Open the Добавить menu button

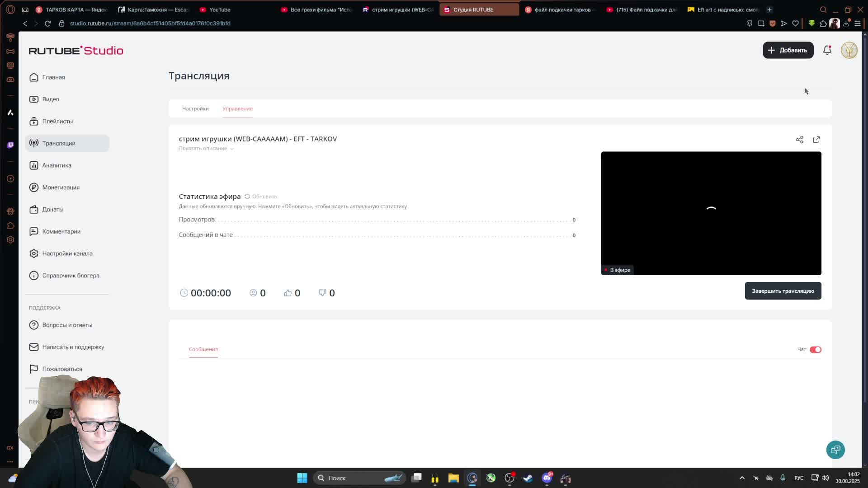coord(788,50)
